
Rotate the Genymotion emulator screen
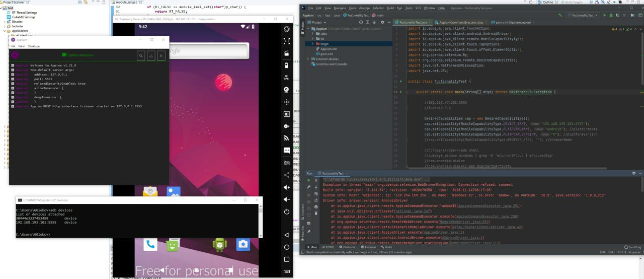286,29
